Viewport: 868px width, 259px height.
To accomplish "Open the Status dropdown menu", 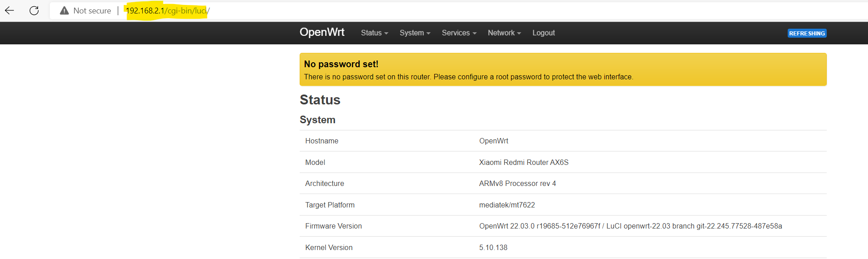I will point(375,33).
